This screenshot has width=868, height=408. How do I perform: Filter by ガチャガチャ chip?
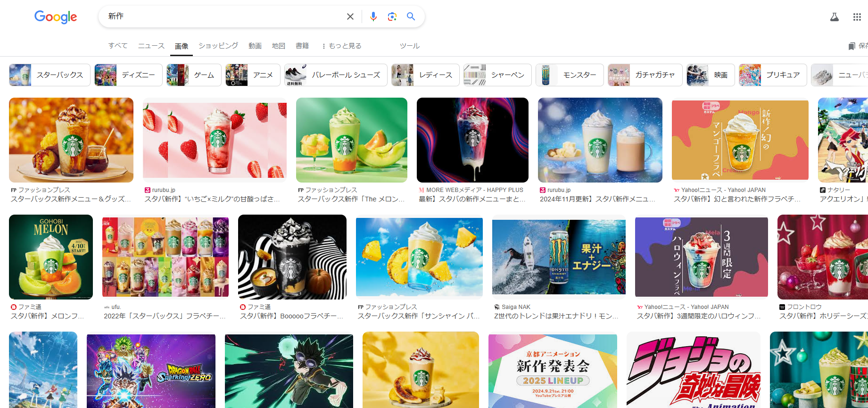click(645, 75)
